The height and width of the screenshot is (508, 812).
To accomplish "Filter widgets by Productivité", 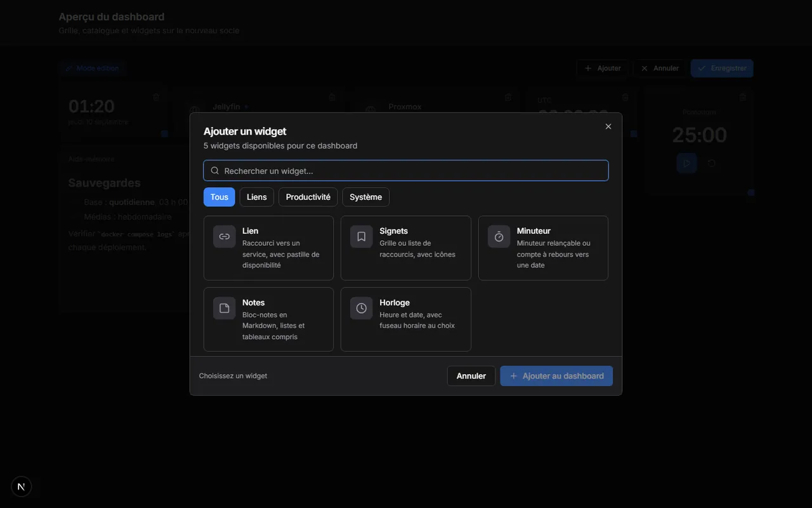I will click(308, 197).
